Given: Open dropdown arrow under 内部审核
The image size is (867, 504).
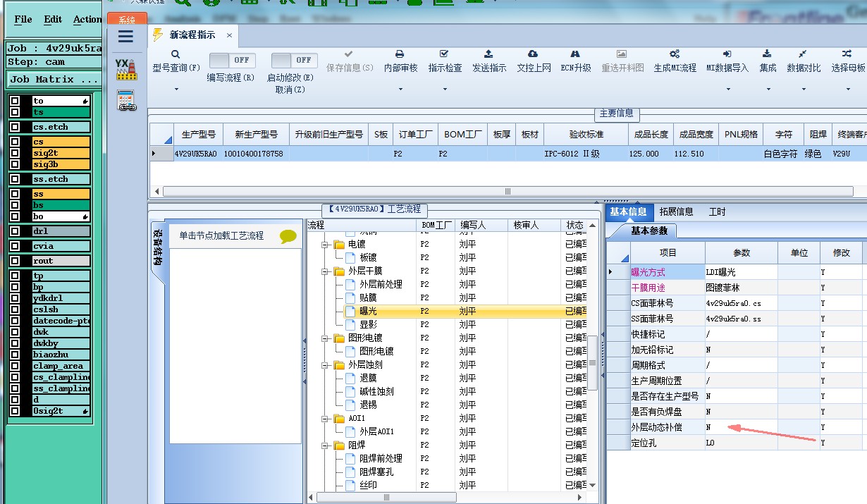Looking at the screenshot, I should point(400,90).
